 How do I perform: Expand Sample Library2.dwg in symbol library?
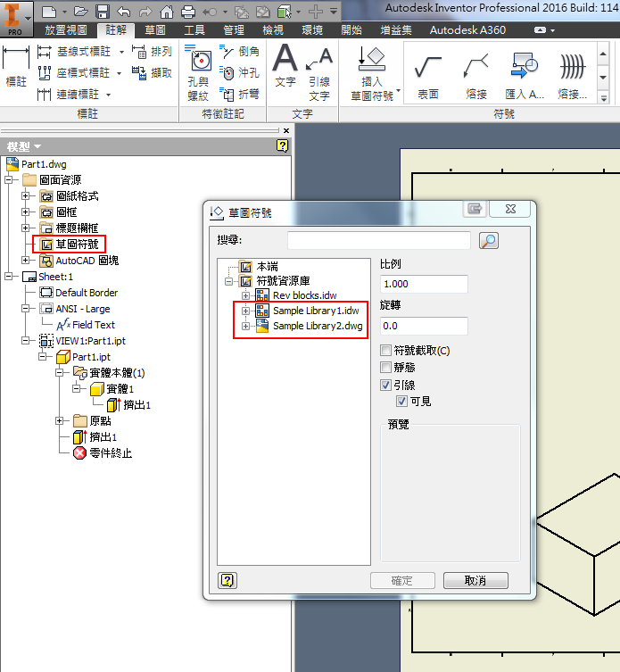[x=245, y=326]
